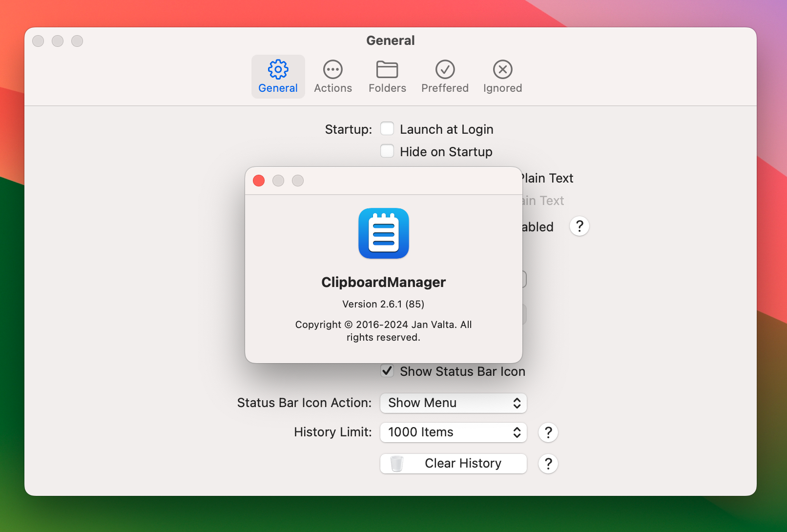Click the trash icon in Clear History

397,464
